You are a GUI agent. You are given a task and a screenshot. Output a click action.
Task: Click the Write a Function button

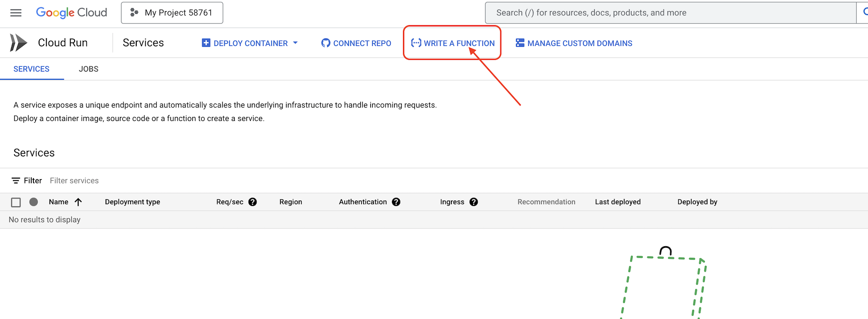point(452,43)
